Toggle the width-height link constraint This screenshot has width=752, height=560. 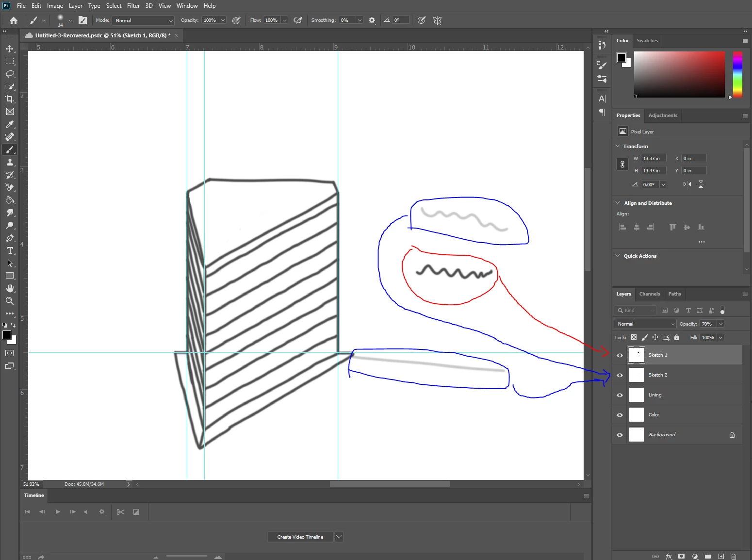622,165
